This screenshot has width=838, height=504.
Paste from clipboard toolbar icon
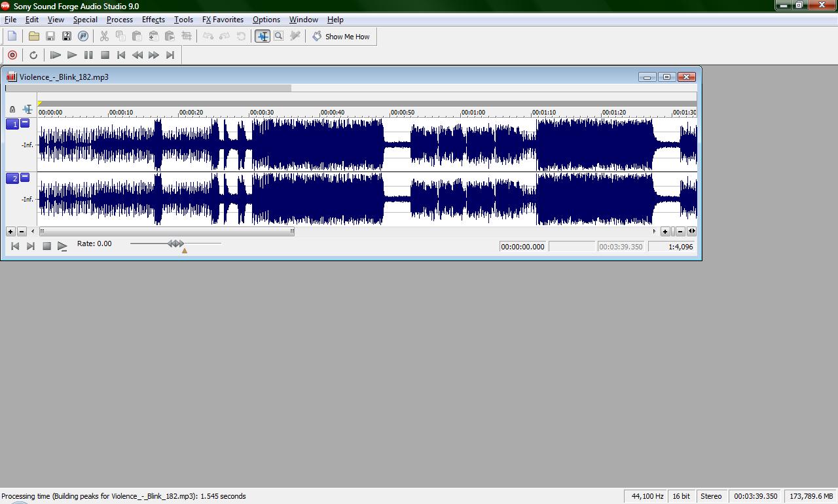(137, 37)
